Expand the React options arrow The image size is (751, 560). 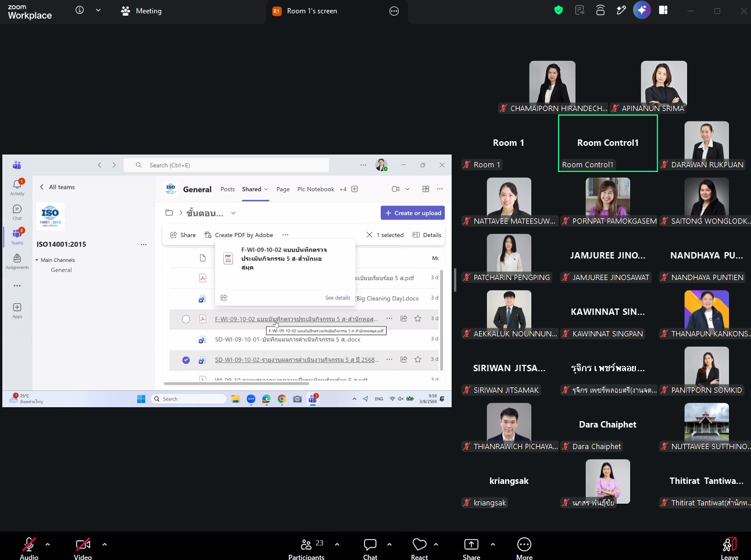pos(436,544)
